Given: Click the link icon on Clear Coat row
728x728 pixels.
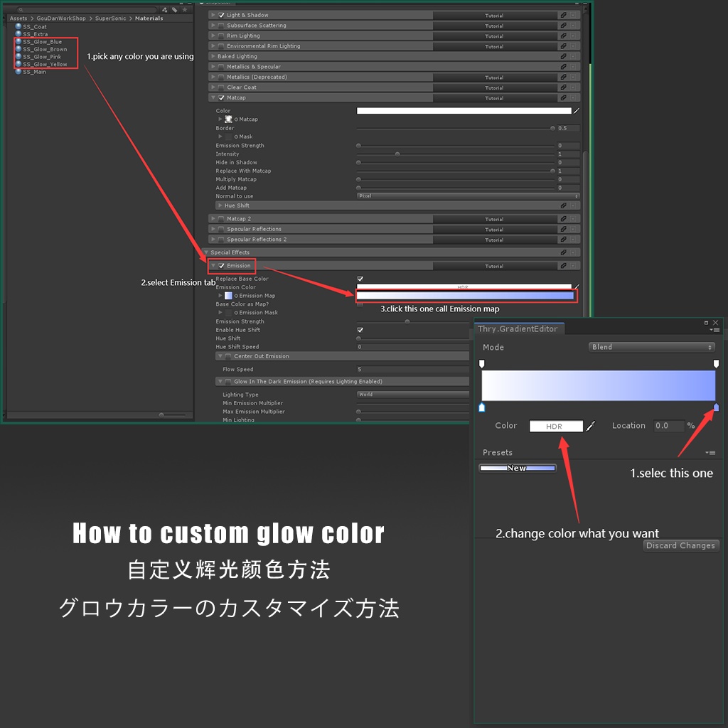Looking at the screenshot, I should click(x=563, y=87).
